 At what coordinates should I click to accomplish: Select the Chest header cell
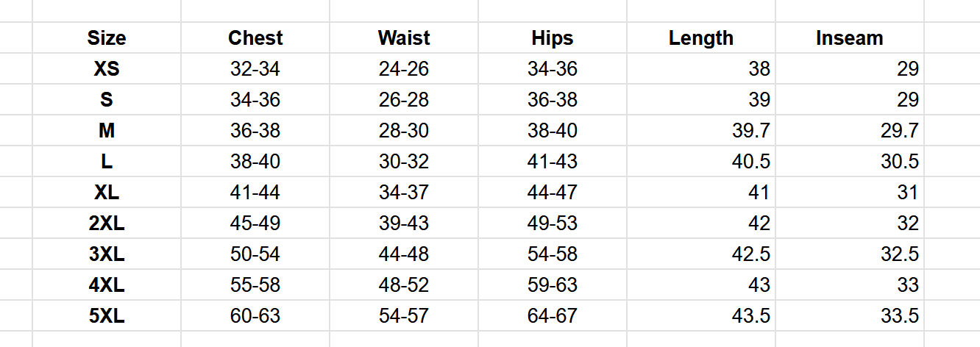(255, 38)
